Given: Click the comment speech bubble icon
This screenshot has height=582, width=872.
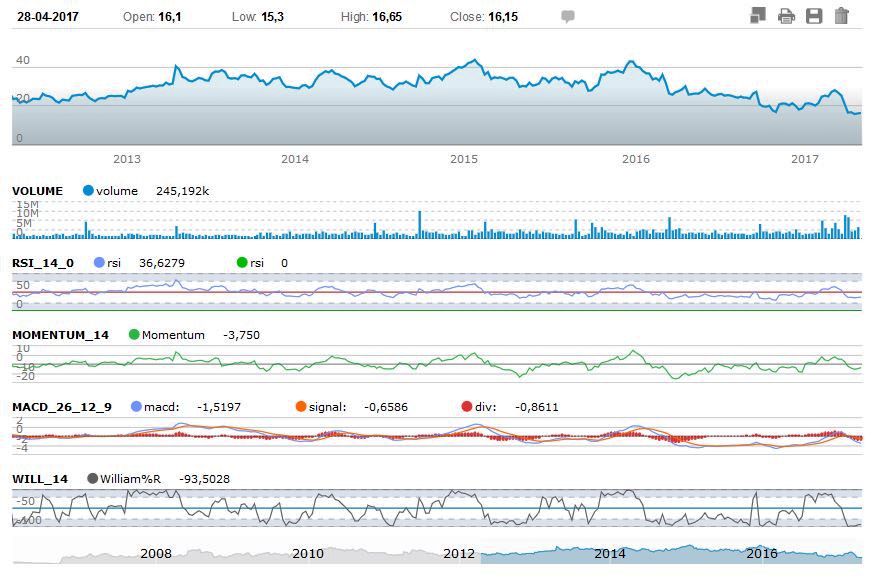Looking at the screenshot, I should (x=568, y=17).
